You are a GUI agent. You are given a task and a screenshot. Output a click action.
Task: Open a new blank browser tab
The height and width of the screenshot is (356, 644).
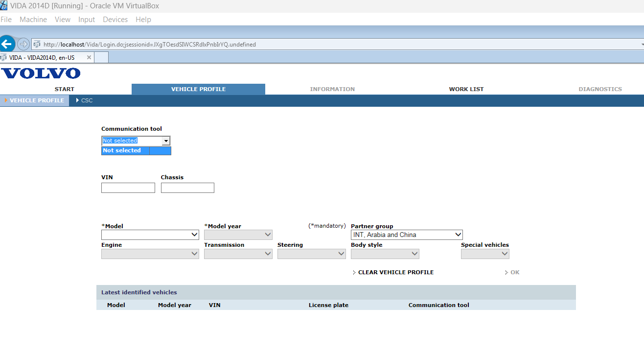[101, 57]
